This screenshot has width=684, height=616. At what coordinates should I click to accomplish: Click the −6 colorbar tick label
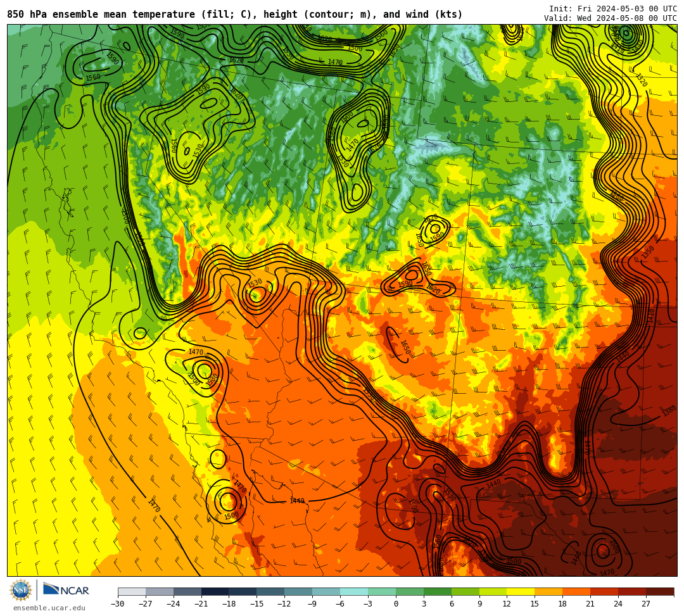[340, 604]
